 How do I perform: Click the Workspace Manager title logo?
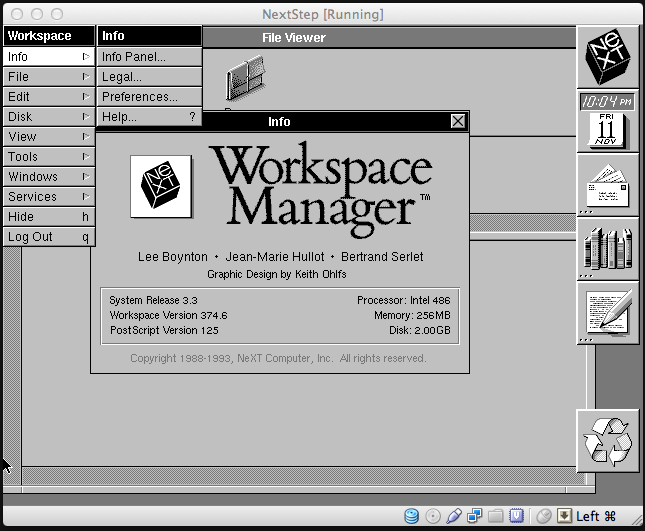point(321,189)
